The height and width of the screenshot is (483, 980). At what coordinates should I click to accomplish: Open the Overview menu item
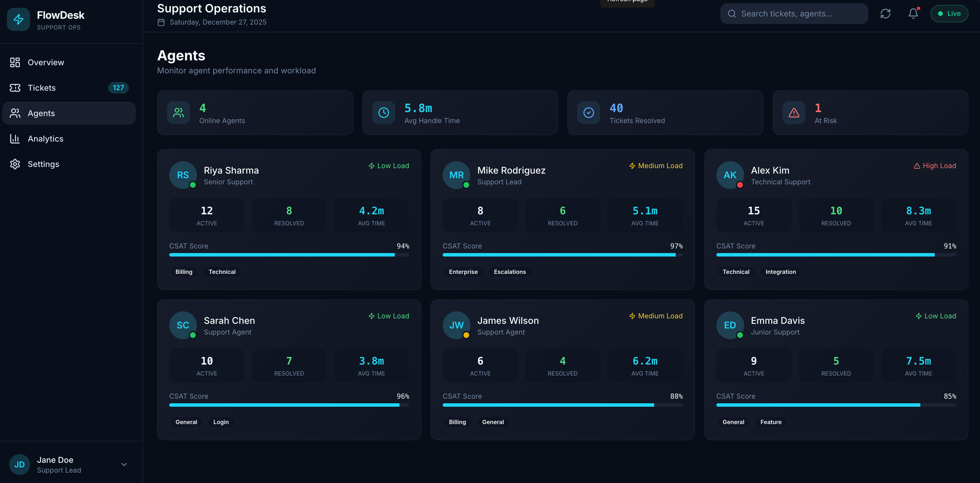click(69, 62)
